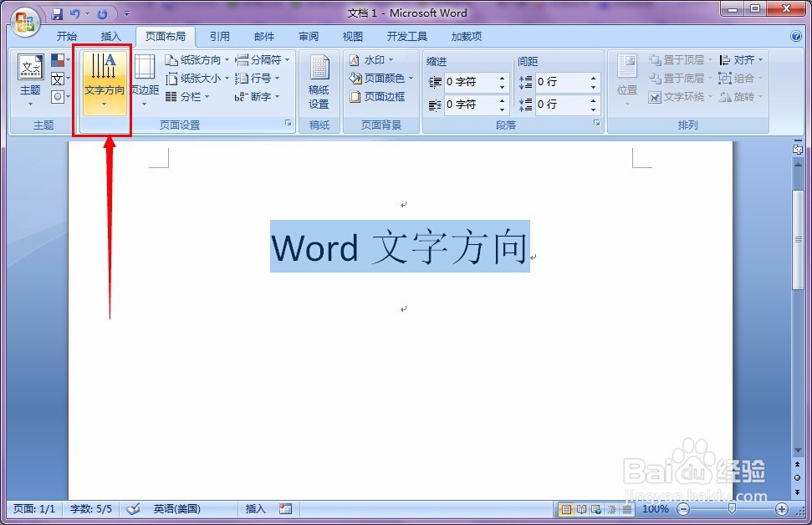
Task: Redo the last action
Action: click(103, 14)
